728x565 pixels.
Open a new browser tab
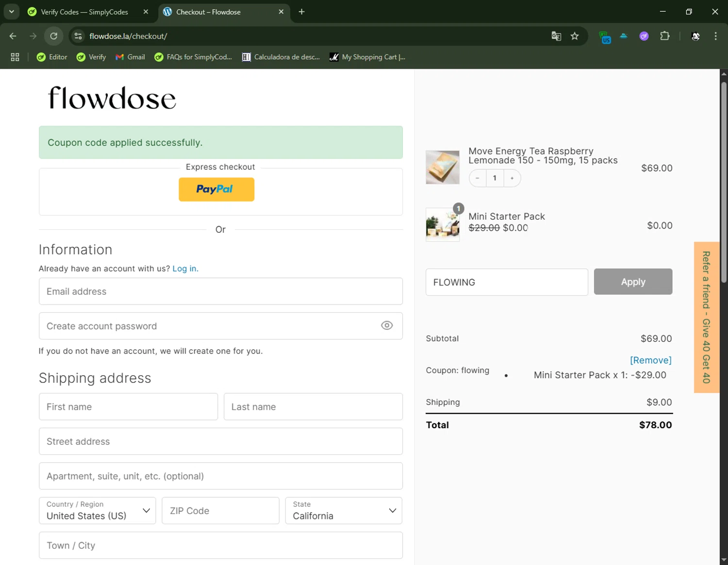pos(301,12)
